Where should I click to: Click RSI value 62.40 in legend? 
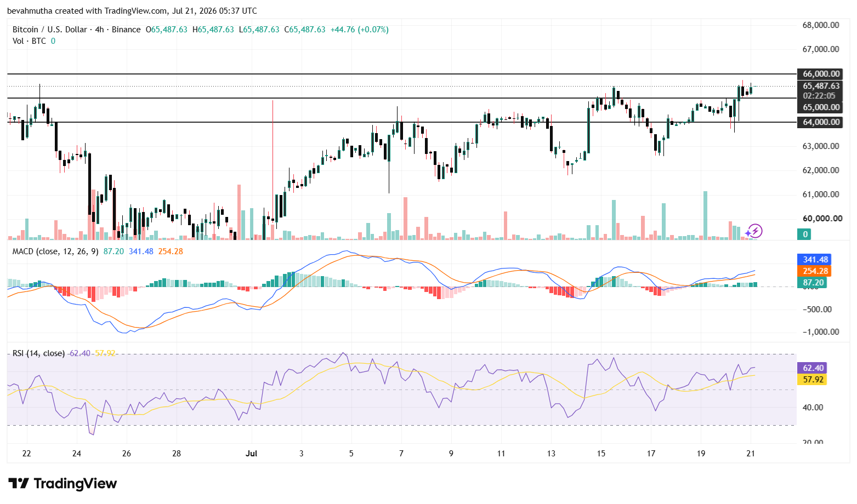[x=80, y=353]
